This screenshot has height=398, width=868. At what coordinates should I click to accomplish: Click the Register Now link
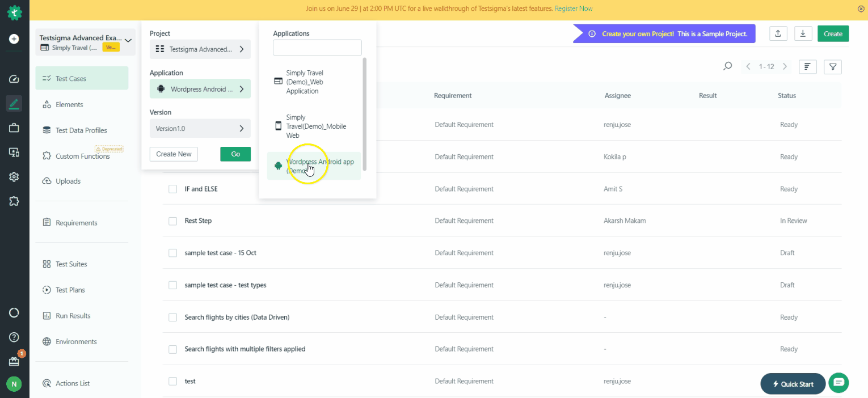tap(574, 9)
